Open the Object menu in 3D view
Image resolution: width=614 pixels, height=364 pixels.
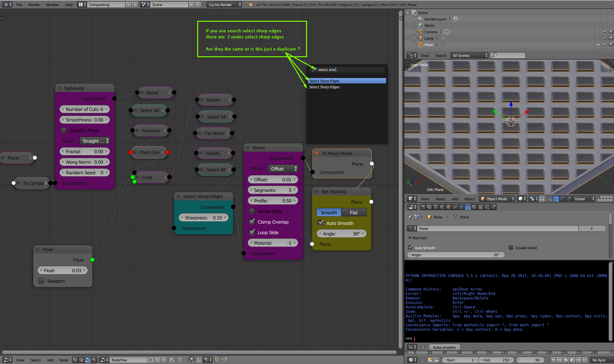click(469, 199)
